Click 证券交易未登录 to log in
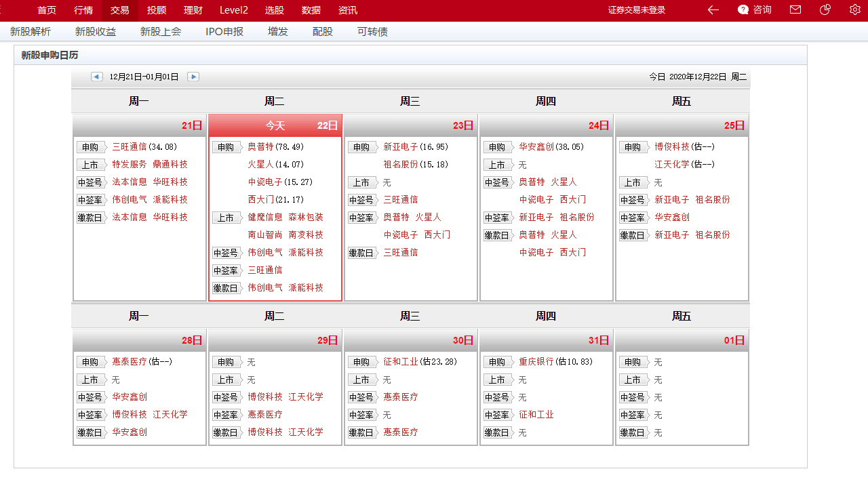868x488 pixels. pos(637,9)
